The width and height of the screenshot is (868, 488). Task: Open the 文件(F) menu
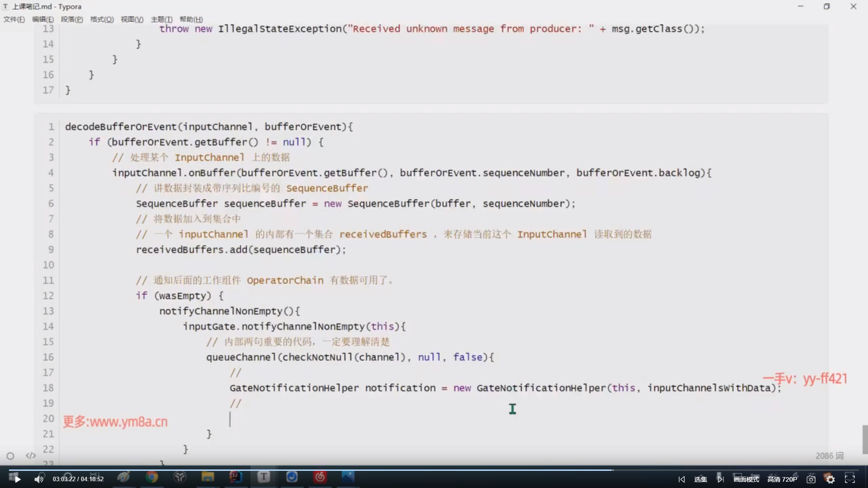[14, 19]
